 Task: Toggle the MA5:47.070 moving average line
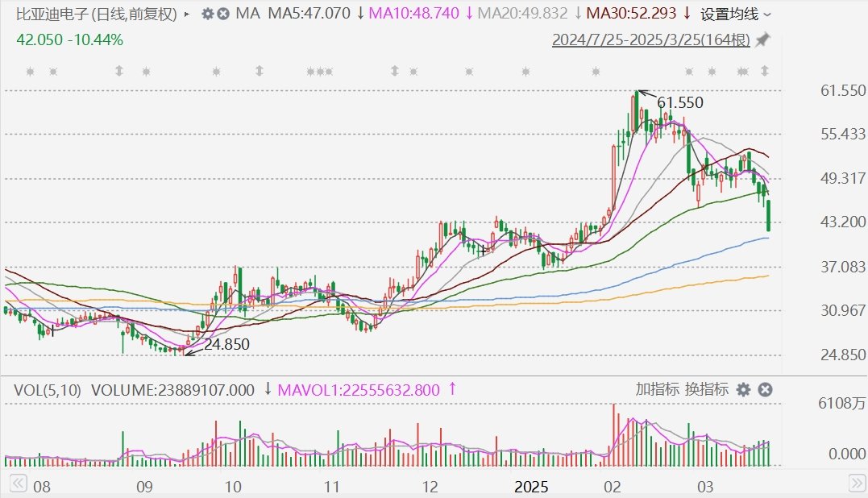[x=309, y=13]
